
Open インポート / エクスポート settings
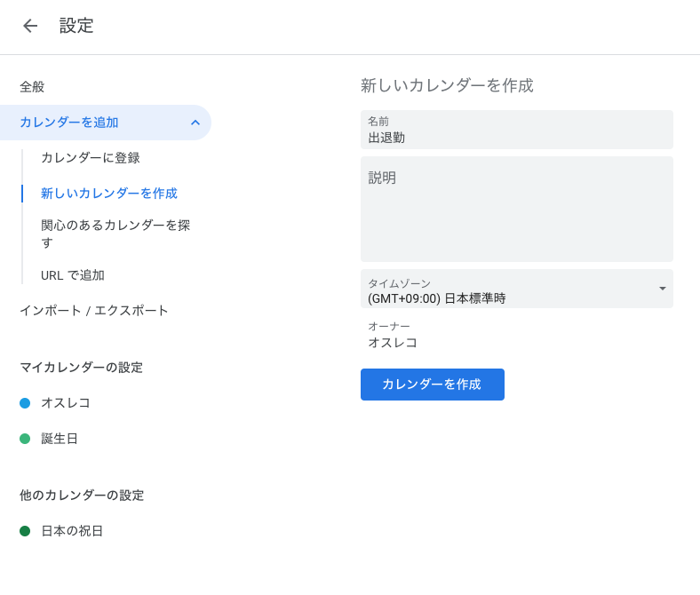[94, 311]
